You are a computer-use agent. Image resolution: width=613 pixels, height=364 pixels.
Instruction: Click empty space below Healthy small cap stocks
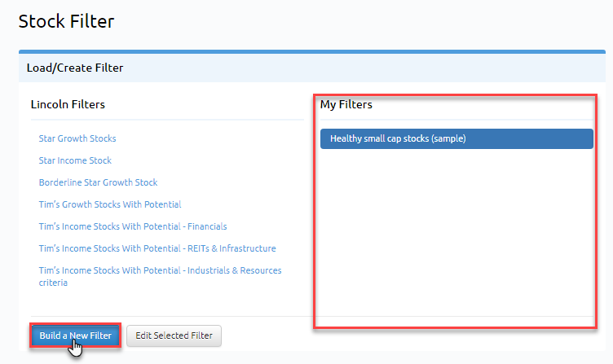[x=456, y=230]
